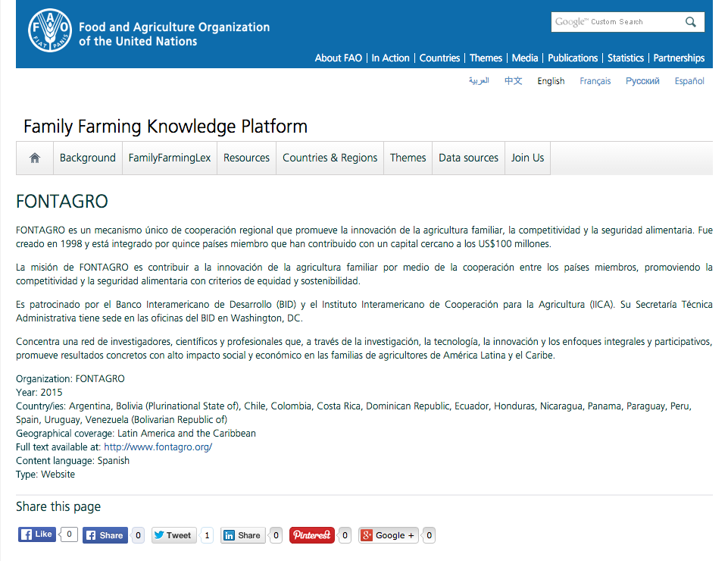
Task: Open the About FAO menu
Action: click(339, 58)
